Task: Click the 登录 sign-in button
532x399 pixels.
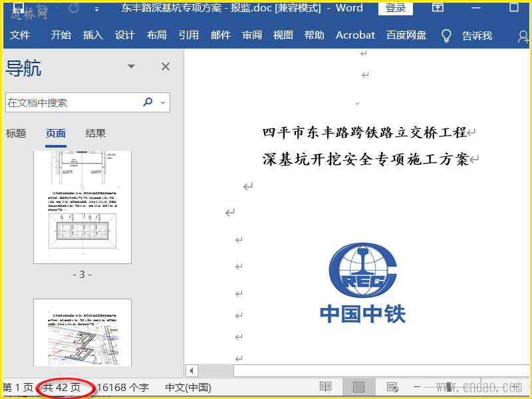Action: (x=396, y=8)
